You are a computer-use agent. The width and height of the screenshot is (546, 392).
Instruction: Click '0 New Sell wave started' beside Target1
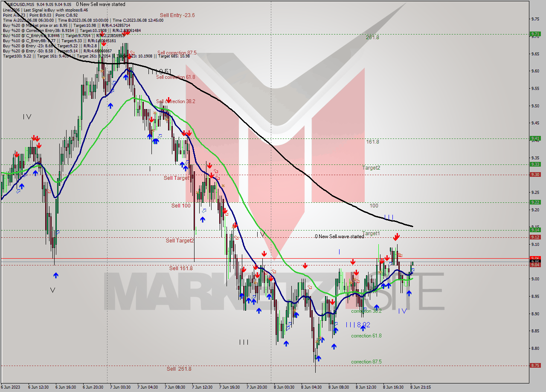pyautogui.click(x=340, y=236)
